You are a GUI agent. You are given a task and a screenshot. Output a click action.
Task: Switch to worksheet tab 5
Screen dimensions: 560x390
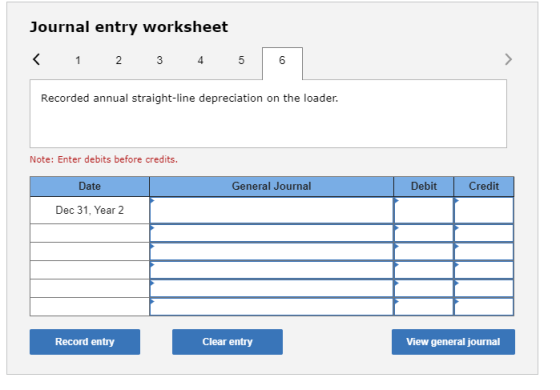pos(241,60)
